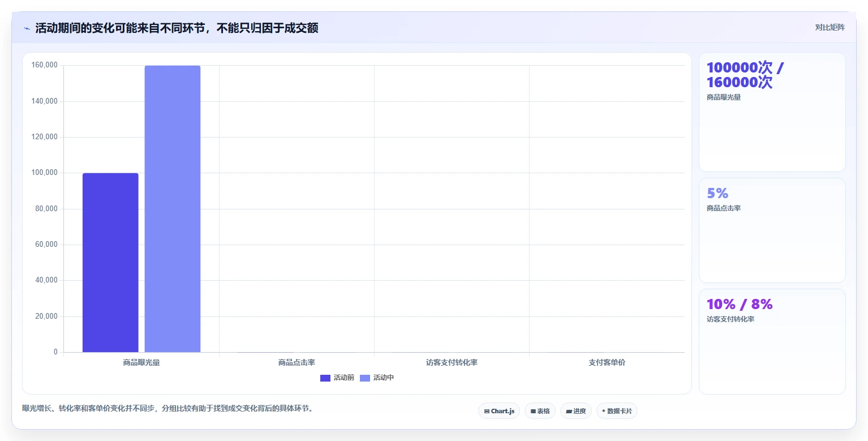Click the 20,000 y-axis tick label

point(46,316)
